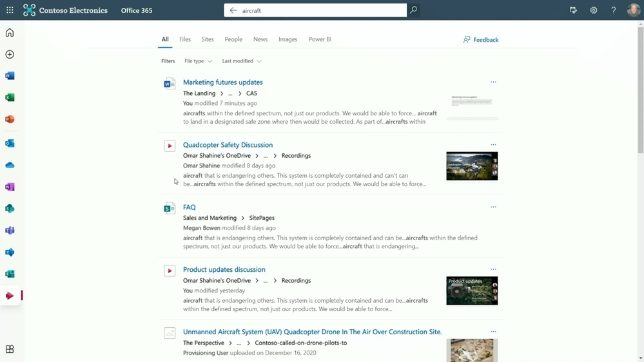The height and width of the screenshot is (362, 644).
Task: Click the Product updates video thumbnail
Action: tap(472, 291)
